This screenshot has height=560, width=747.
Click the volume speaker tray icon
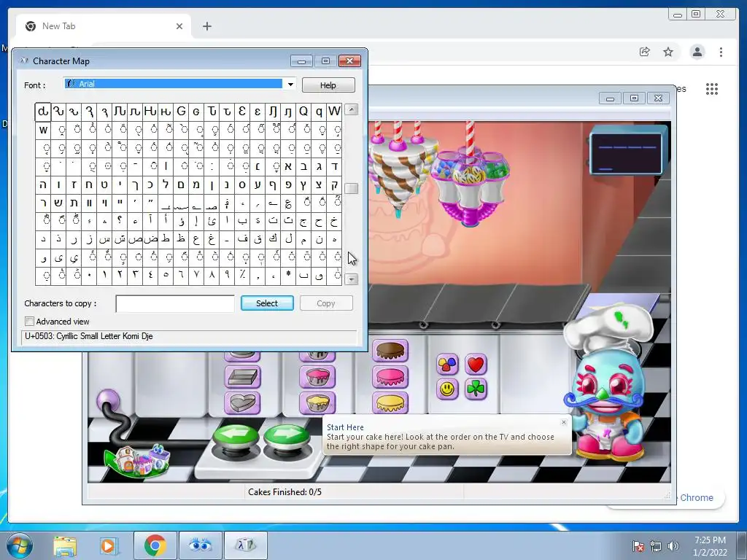point(673,546)
